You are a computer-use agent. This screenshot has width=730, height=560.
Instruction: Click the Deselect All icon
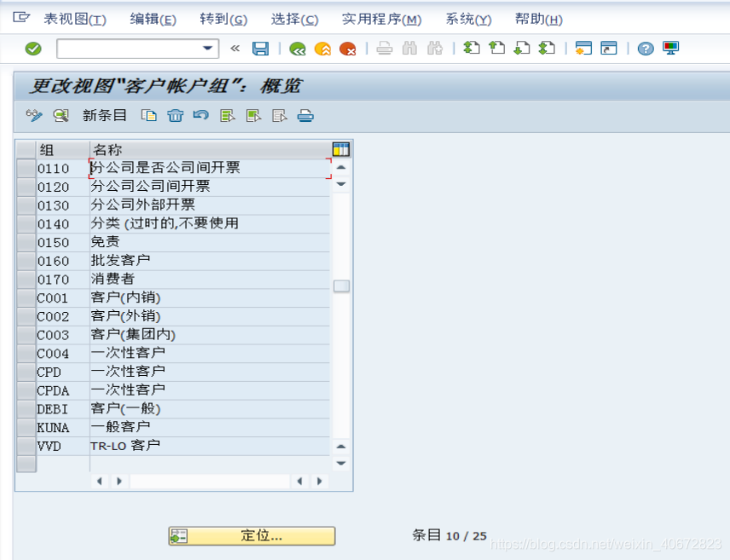pos(280,115)
